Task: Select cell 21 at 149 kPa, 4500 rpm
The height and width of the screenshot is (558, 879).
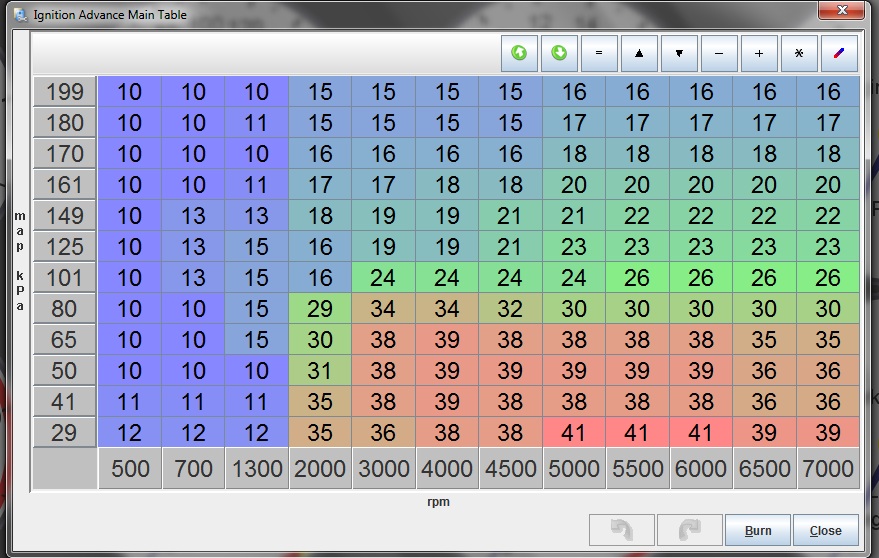Action: point(511,216)
